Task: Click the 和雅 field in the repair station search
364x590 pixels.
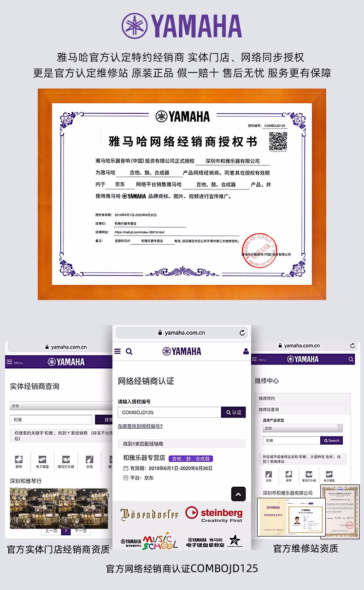Action: pyautogui.click(x=291, y=440)
